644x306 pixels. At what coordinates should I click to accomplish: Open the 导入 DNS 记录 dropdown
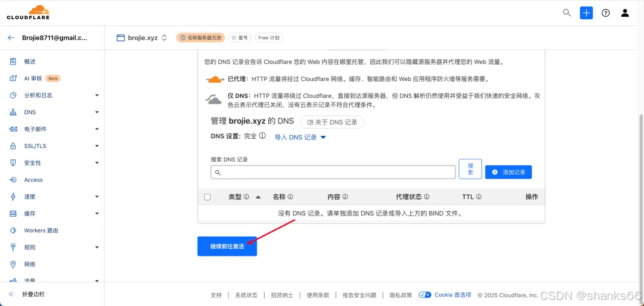coord(300,138)
